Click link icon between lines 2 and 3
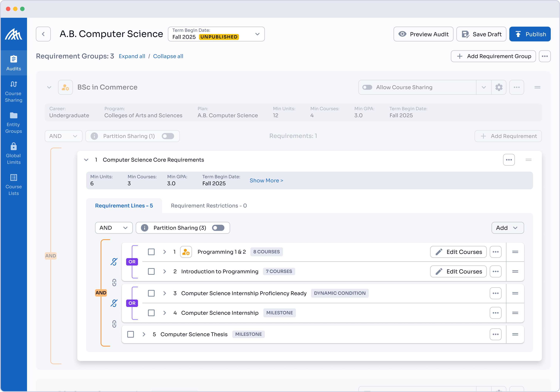Screen dimensions: 560x392 [114, 283]
